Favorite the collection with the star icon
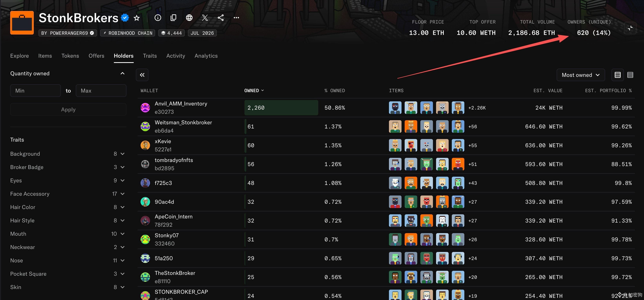Viewport: 644px width, 300px height. coord(136,18)
